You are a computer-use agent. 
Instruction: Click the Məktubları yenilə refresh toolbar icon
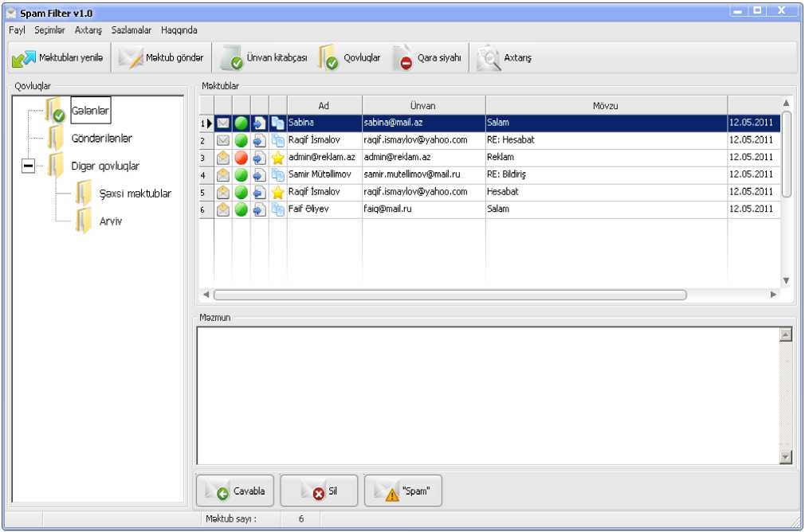pos(24,58)
